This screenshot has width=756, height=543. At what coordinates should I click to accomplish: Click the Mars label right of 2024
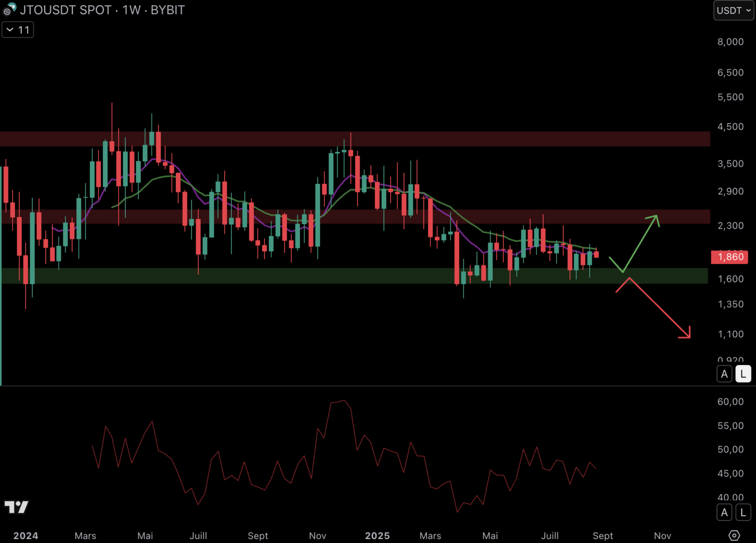click(85, 536)
